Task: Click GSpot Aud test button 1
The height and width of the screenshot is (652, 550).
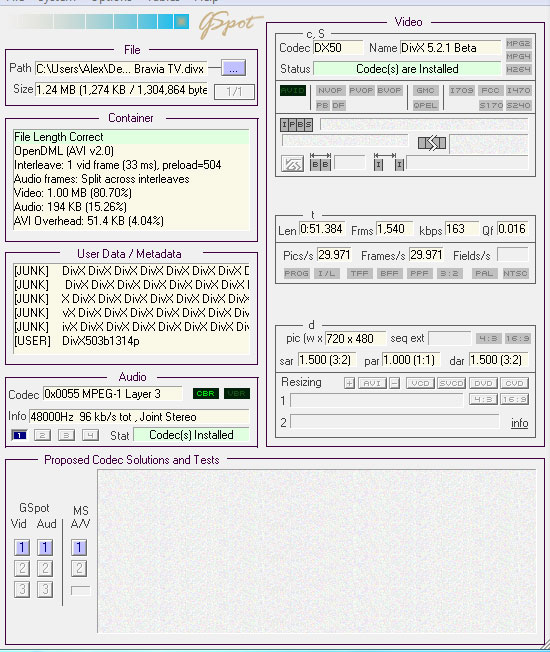Action: (x=45, y=547)
